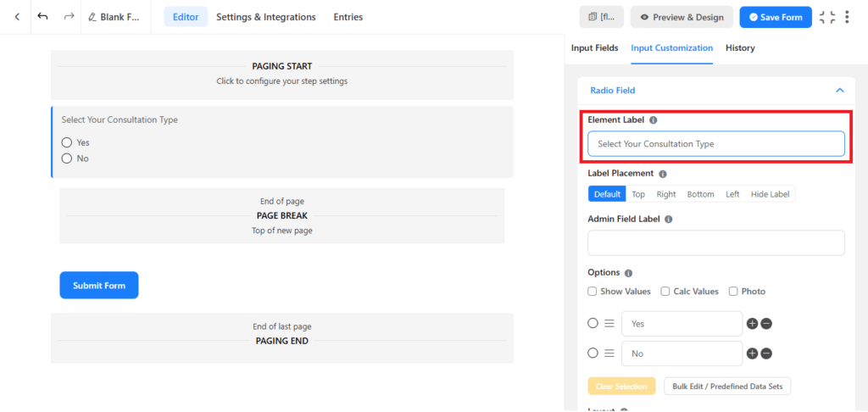This screenshot has height=412, width=868.
Task: Click the Admin Field Label info icon
Action: click(668, 219)
